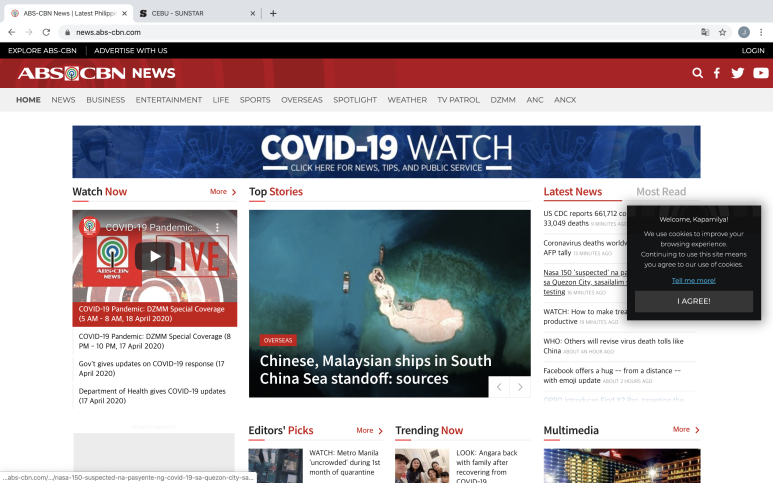Click the translate page icon
The height and width of the screenshot is (483, 773).
pyautogui.click(x=705, y=32)
